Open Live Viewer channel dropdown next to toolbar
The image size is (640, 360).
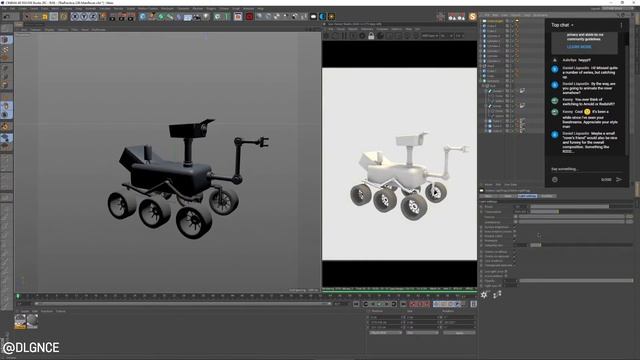pyautogui.click(x=430, y=36)
